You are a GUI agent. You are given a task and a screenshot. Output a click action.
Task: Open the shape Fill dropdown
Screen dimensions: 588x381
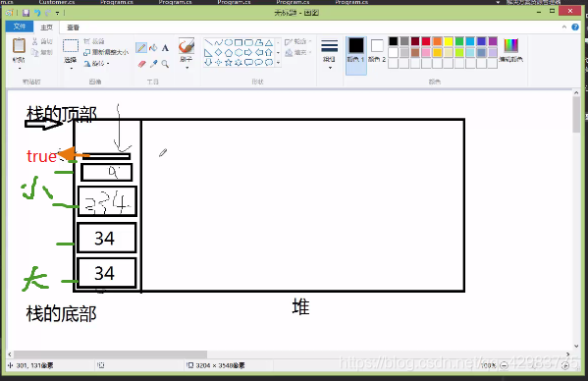(x=298, y=52)
